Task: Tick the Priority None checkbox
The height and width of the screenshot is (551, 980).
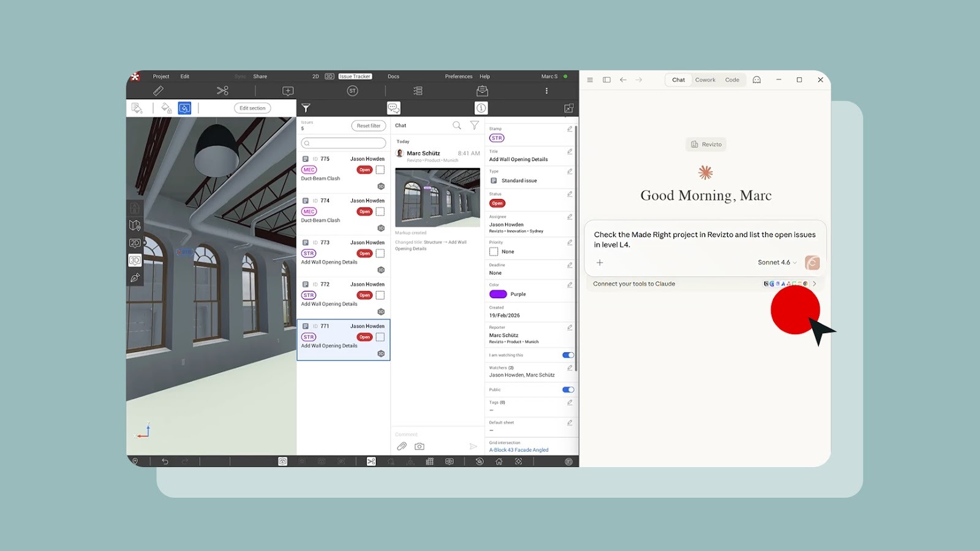Action: (x=494, y=252)
